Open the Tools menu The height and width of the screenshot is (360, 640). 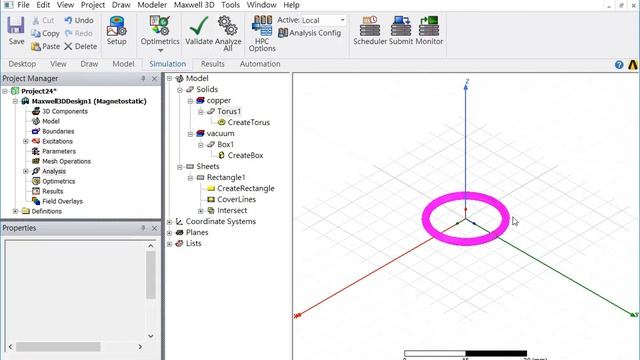coord(231,5)
